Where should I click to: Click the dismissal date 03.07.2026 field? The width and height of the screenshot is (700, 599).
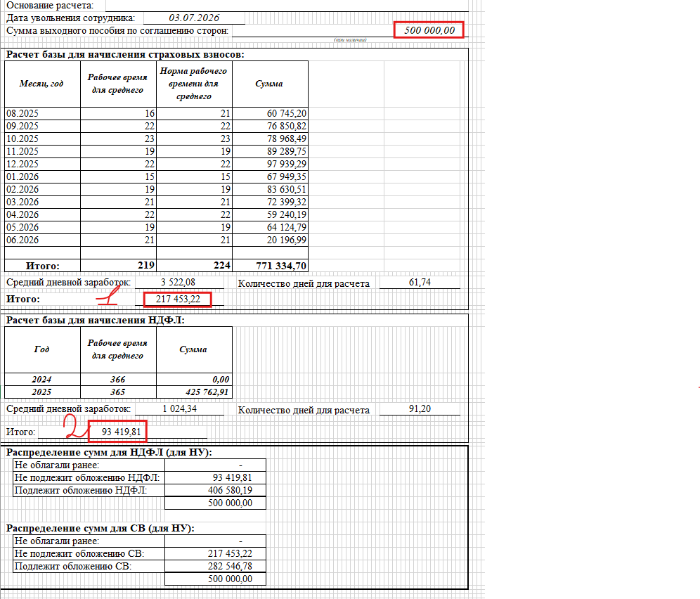pos(194,18)
